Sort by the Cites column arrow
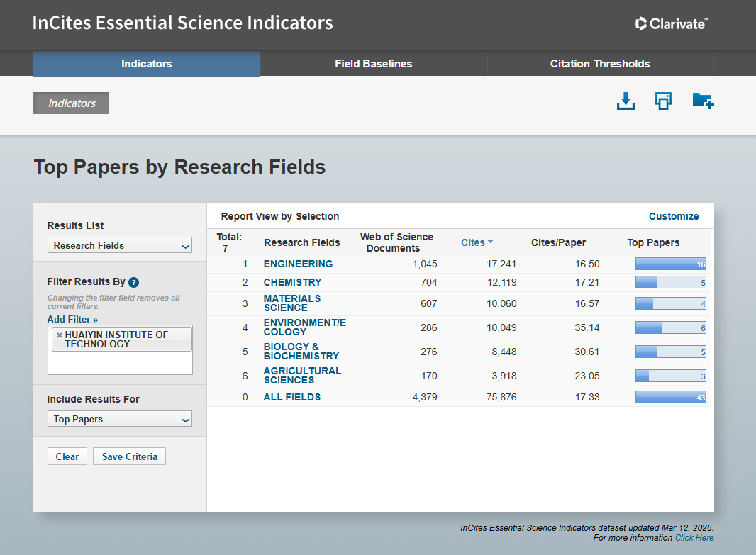756x555 pixels. (490, 242)
